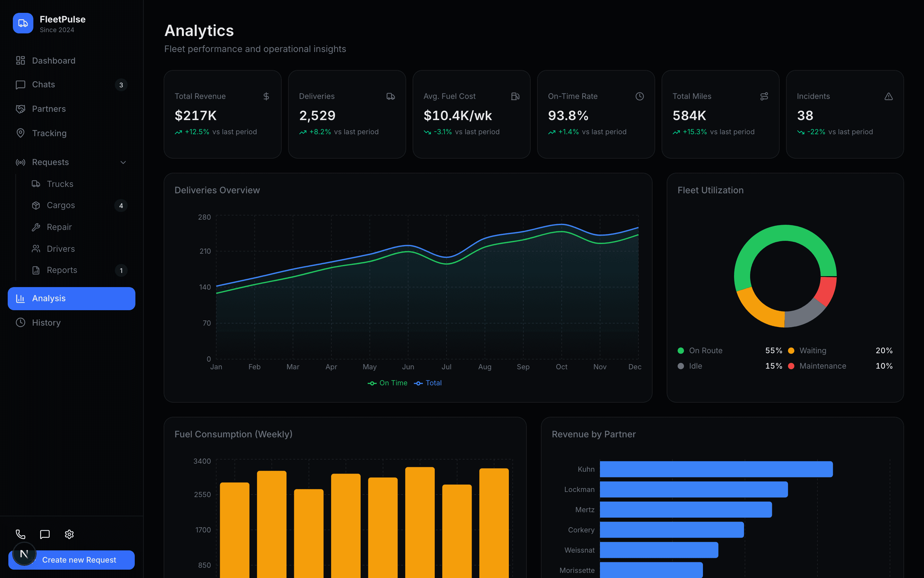Image resolution: width=924 pixels, height=578 pixels.
Task: Click the Requests broadcast icon
Action: 21,162
